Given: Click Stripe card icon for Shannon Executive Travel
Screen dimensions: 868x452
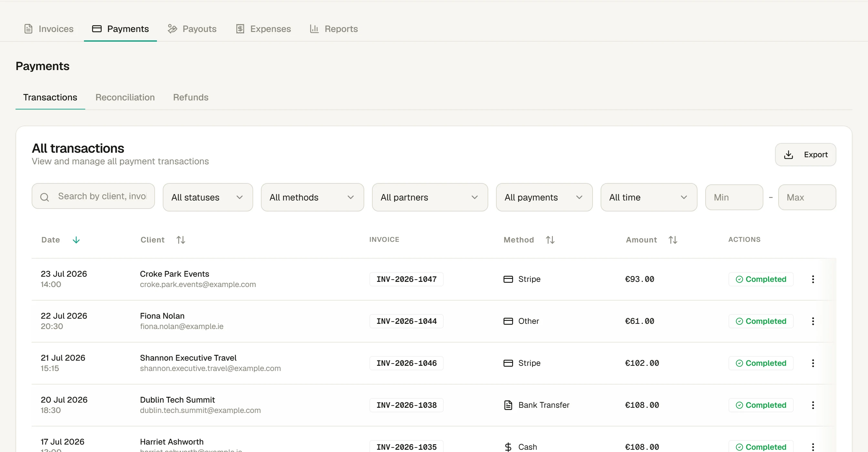Looking at the screenshot, I should [x=508, y=363].
